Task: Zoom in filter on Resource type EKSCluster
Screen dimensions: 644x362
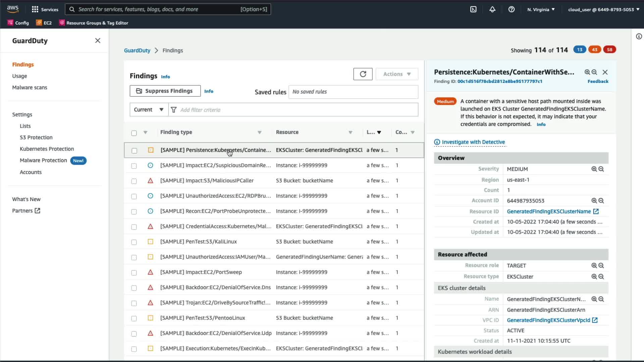Action: pos(594,277)
